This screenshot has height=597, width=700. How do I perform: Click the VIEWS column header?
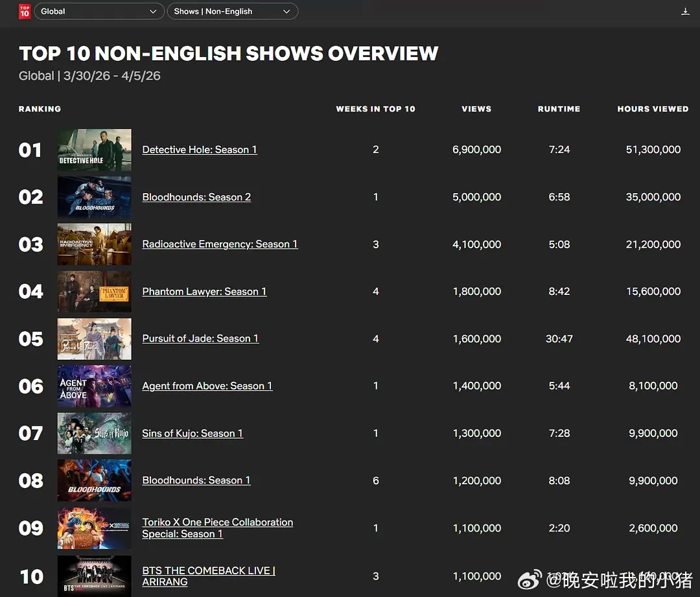point(476,109)
